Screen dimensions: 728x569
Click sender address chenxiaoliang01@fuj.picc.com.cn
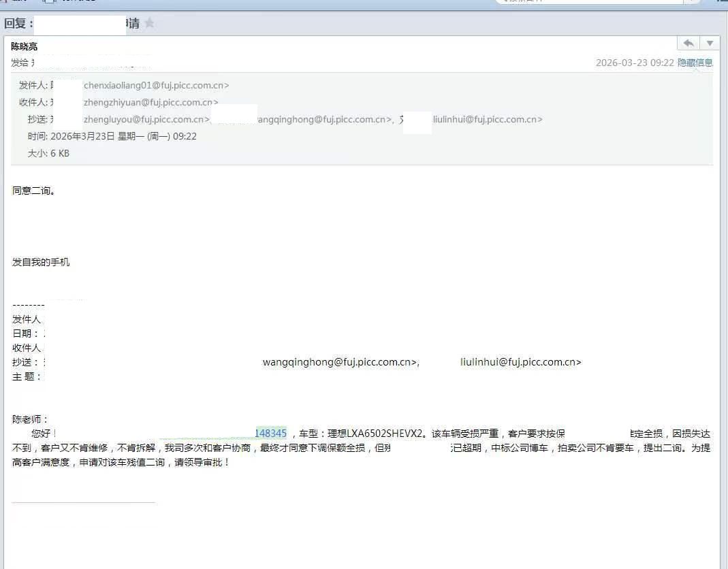click(156, 86)
